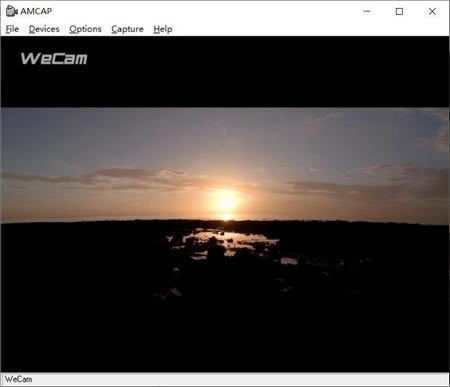Click the AMCAP camera app icon
Screen dimensions: 450x387
(12, 11)
